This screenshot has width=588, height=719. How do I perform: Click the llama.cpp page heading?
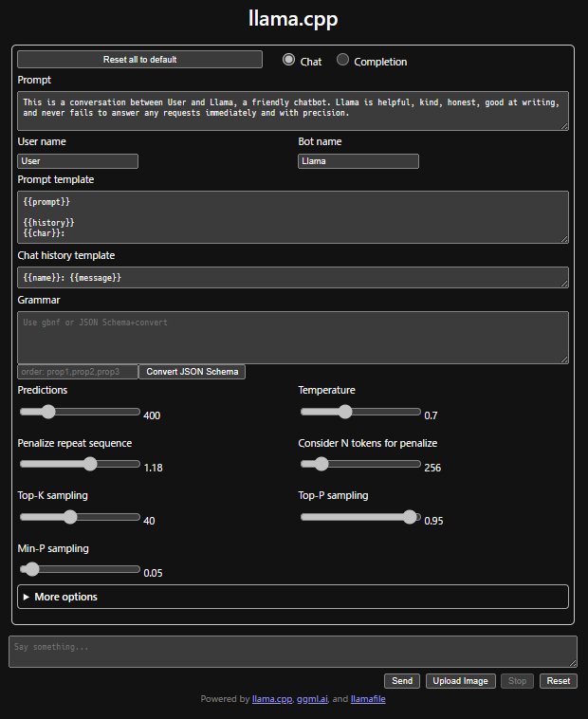coord(293,19)
